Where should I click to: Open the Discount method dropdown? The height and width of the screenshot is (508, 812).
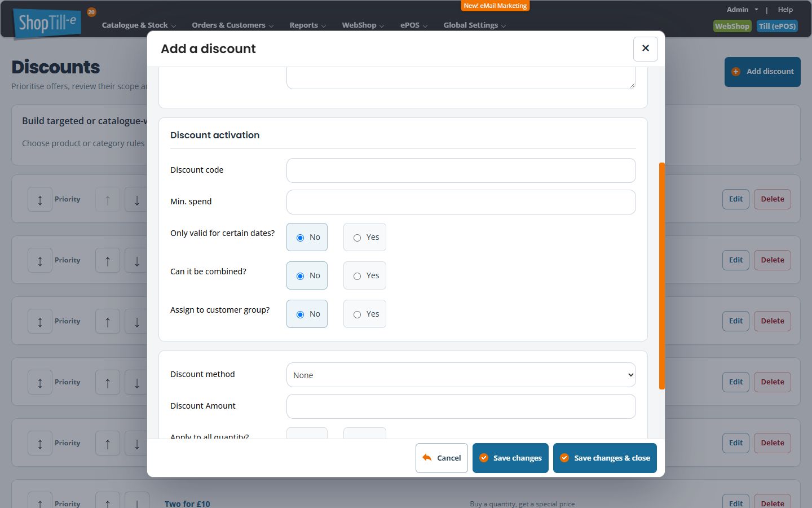[x=461, y=375]
